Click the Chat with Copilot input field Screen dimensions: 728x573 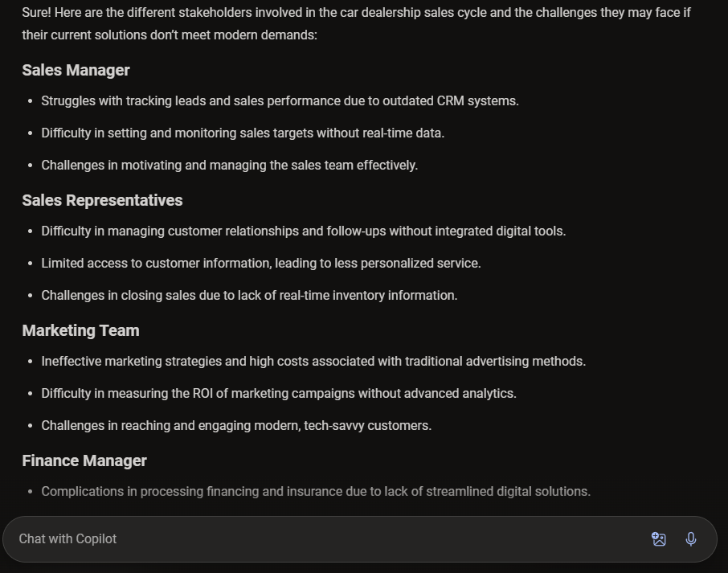point(321,539)
